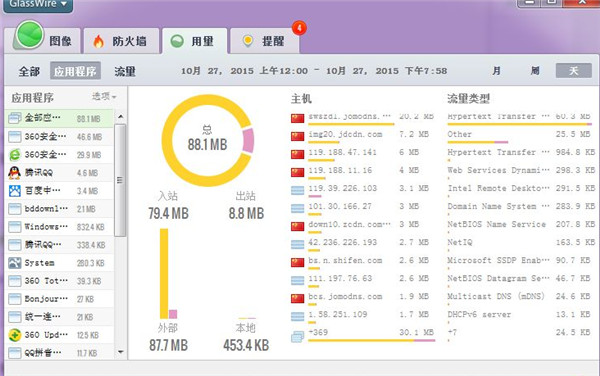Select the 全部 view filter
The width and height of the screenshot is (600, 376).
tap(29, 71)
